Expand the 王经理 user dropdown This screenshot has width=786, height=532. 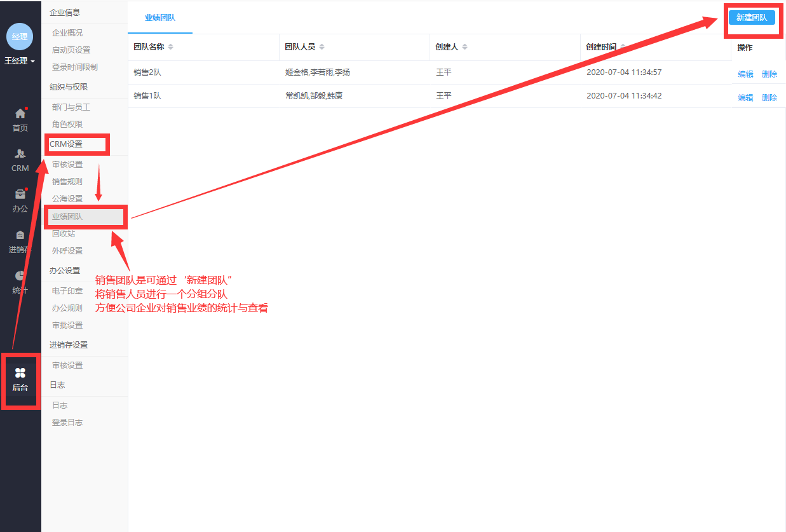point(20,62)
